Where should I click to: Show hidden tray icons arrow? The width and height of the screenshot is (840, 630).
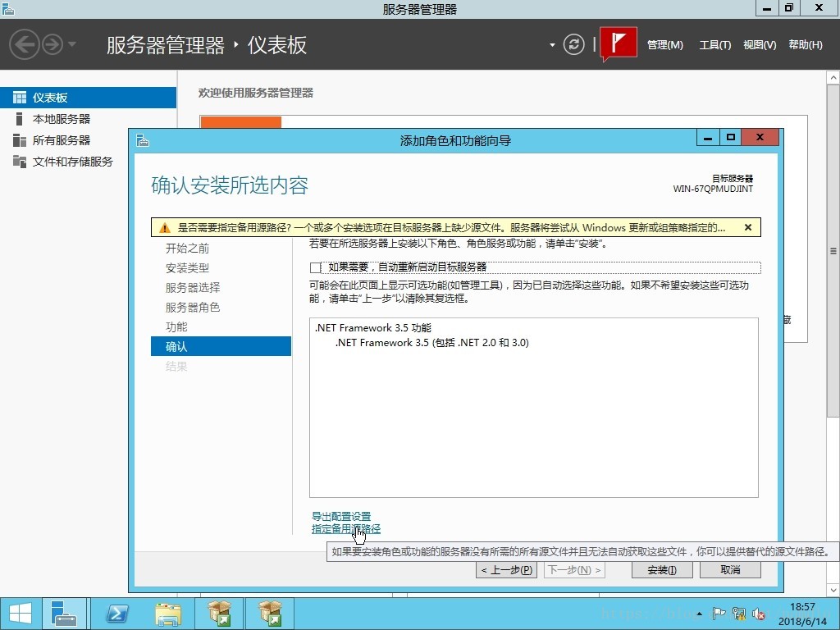point(699,614)
